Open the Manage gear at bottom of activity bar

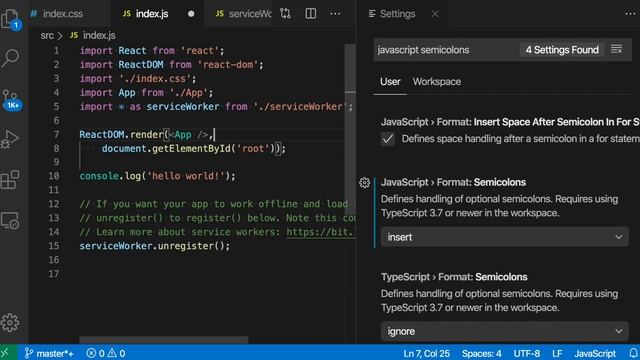[x=10, y=323]
